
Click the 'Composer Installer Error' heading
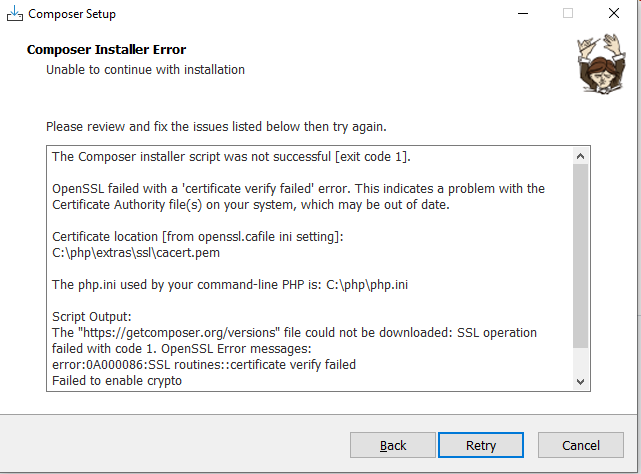click(106, 49)
